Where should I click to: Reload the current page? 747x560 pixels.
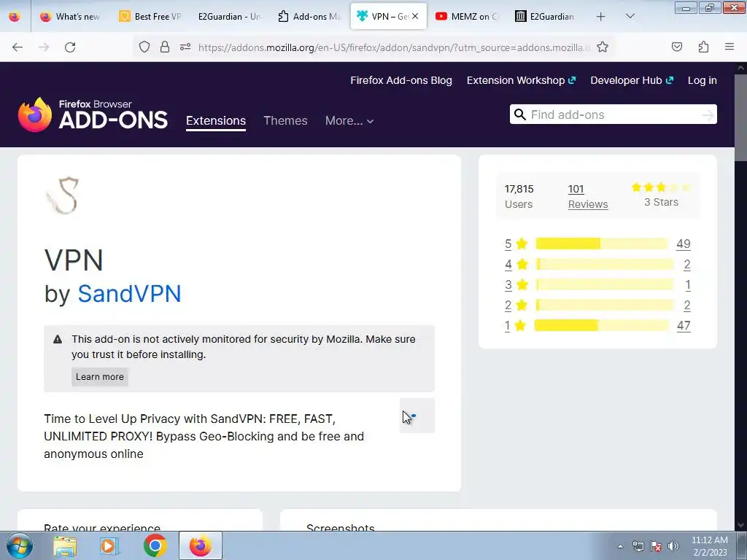tap(70, 47)
